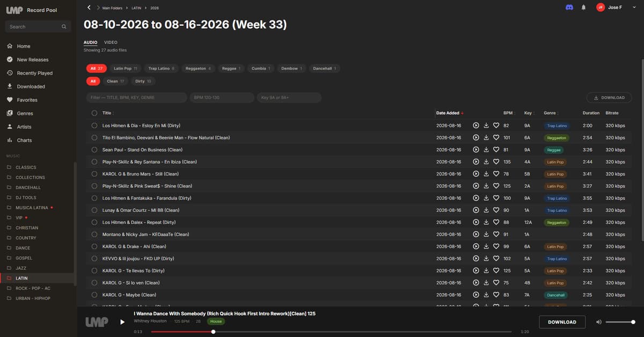Select Los Hitmen & Dia Estoy En Mi row checkbox
Image resolution: width=644 pixels, height=337 pixels.
pos(94,126)
